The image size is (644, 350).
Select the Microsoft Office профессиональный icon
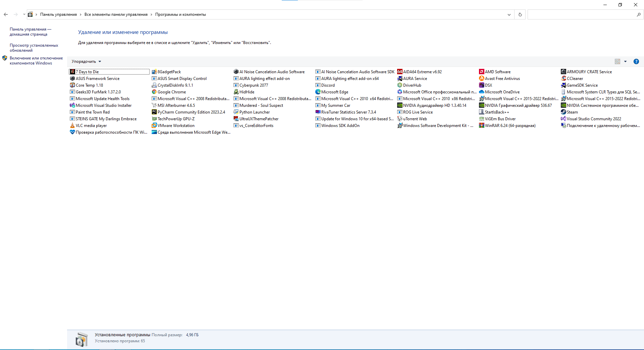400,92
